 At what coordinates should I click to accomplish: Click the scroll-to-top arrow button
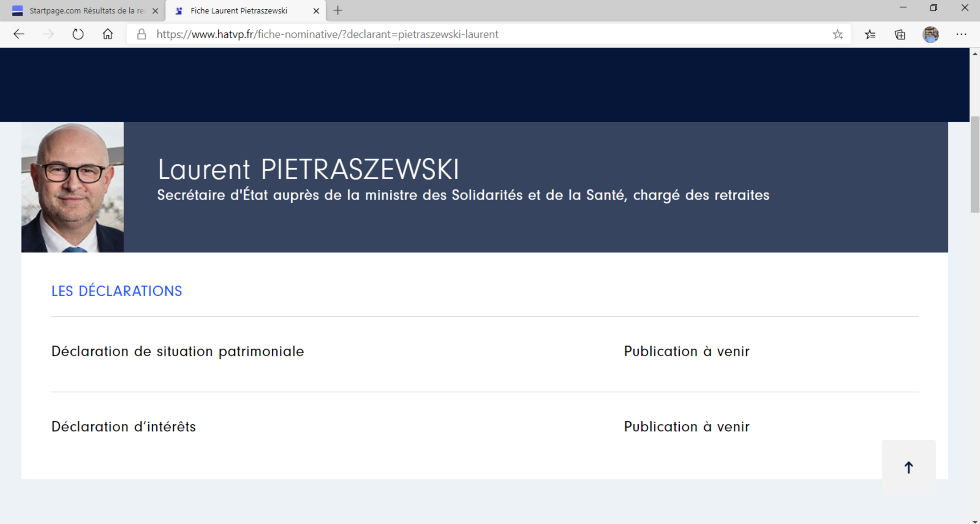(x=908, y=467)
